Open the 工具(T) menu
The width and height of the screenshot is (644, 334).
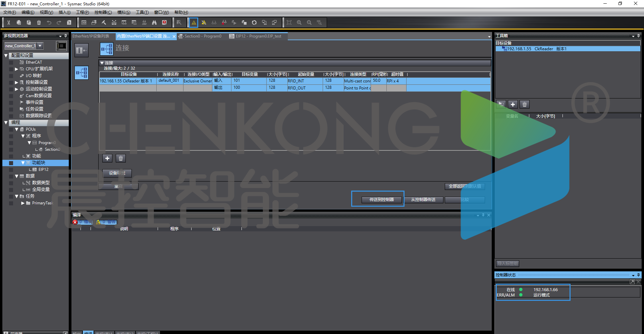pyautogui.click(x=142, y=12)
